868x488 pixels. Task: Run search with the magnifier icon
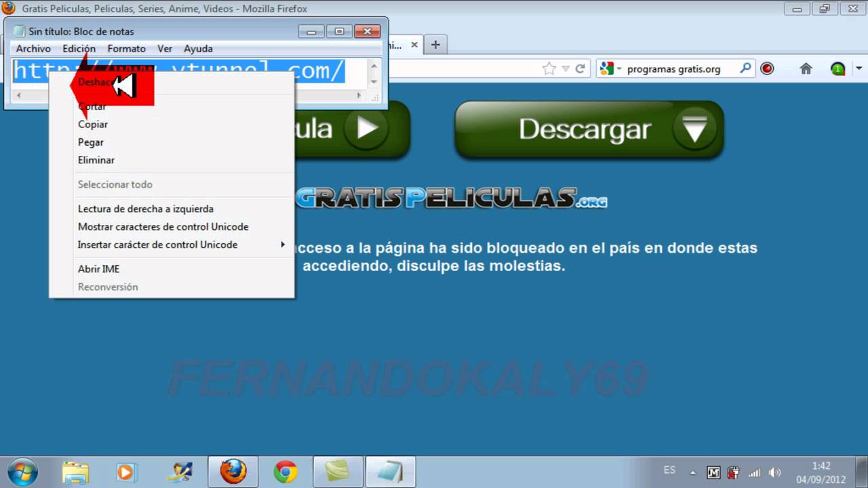[745, 68]
